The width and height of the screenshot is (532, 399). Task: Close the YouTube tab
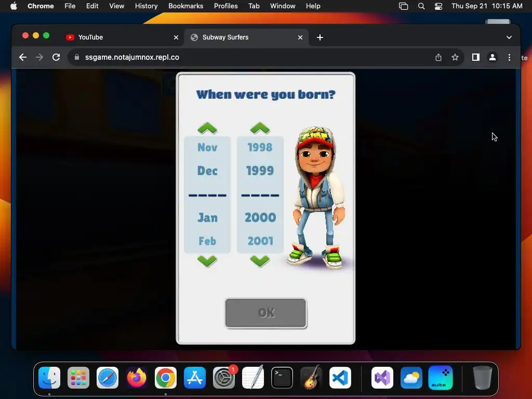pyautogui.click(x=176, y=37)
